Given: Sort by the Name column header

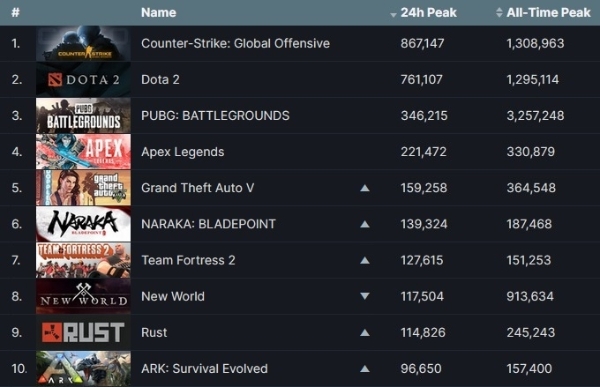Looking at the screenshot, I should (158, 13).
